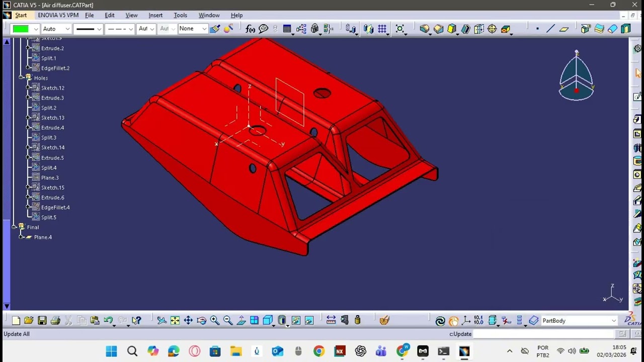Image resolution: width=644 pixels, height=362 pixels.
Task: Click the Fit All In icon
Action: pyautogui.click(x=175, y=320)
